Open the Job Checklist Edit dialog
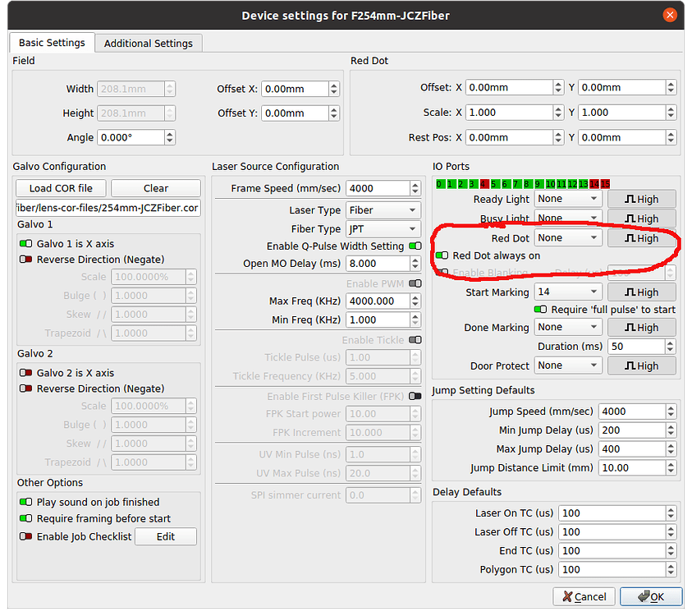Viewport: 692px width, 616px height. 165,536
